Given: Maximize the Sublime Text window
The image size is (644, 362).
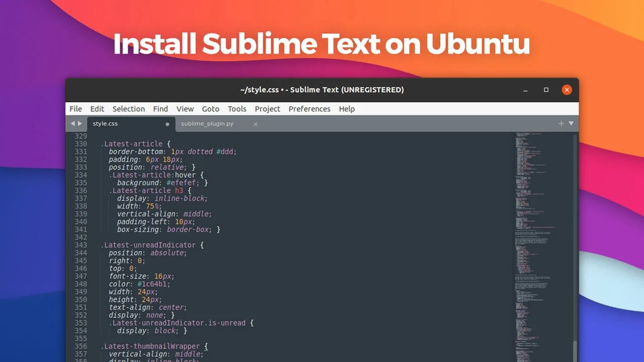Looking at the screenshot, I should pyautogui.click(x=546, y=90).
